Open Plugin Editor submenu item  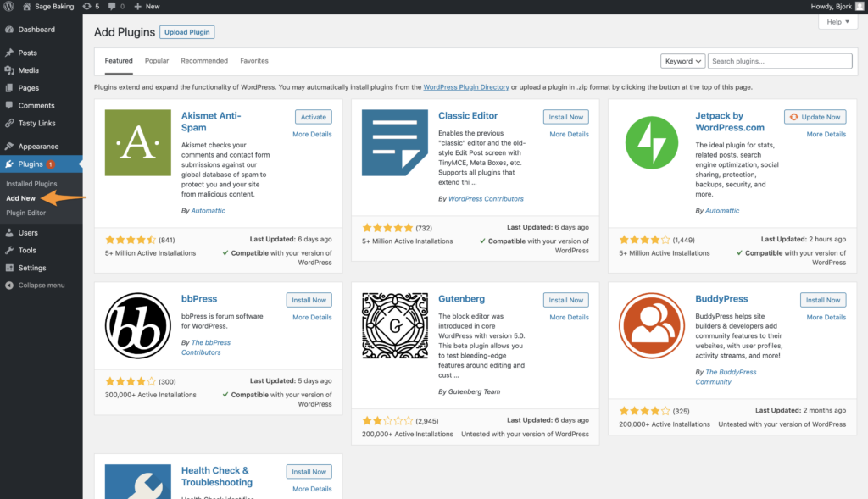(25, 213)
